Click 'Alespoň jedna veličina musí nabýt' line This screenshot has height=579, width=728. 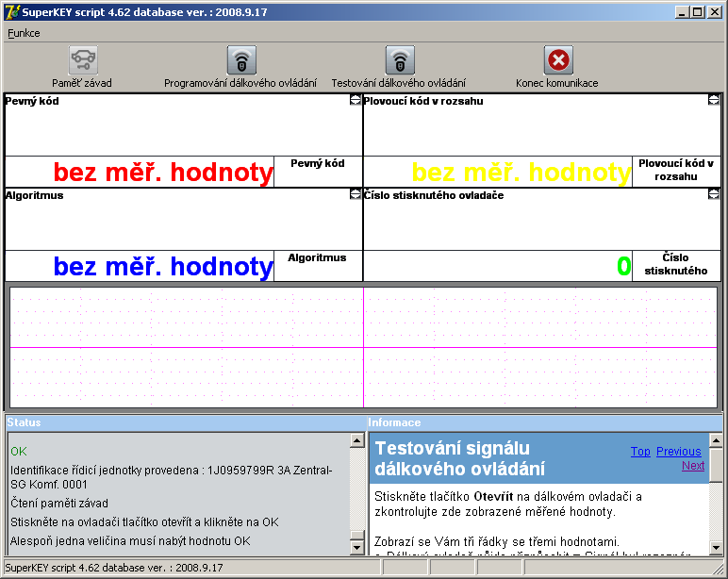(130, 541)
